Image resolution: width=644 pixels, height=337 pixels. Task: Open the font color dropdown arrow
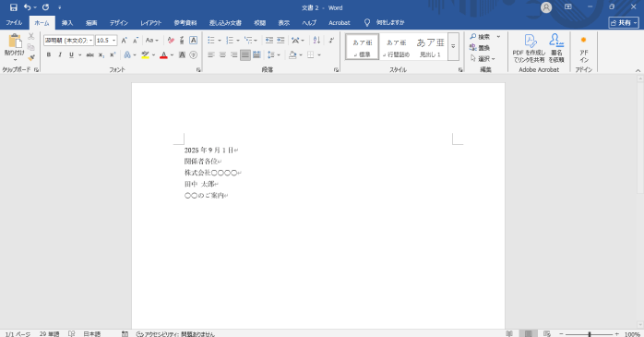pyautogui.click(x=172, y=55)
